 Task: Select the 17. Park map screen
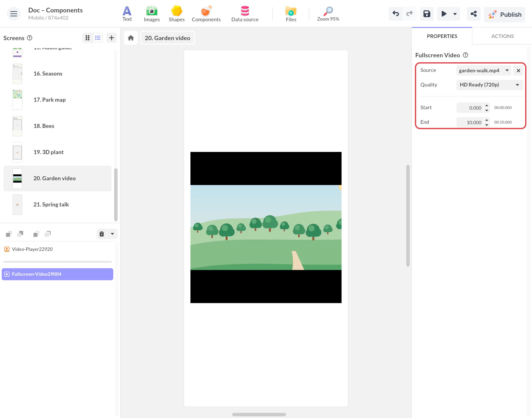coord(57,100)
